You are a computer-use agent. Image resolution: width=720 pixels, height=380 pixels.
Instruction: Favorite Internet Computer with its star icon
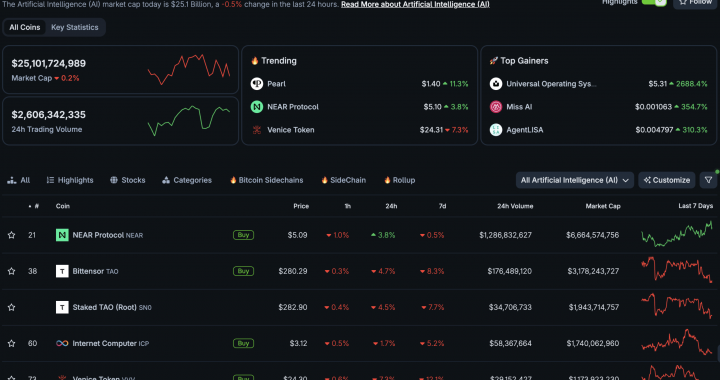(11, 343)
